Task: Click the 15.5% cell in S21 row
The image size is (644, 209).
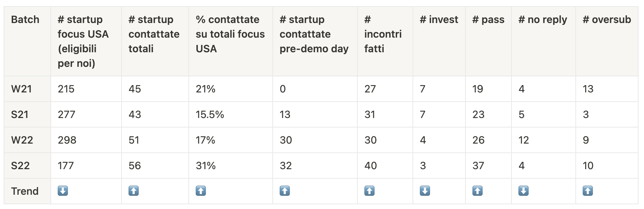Action: (210, 114)
